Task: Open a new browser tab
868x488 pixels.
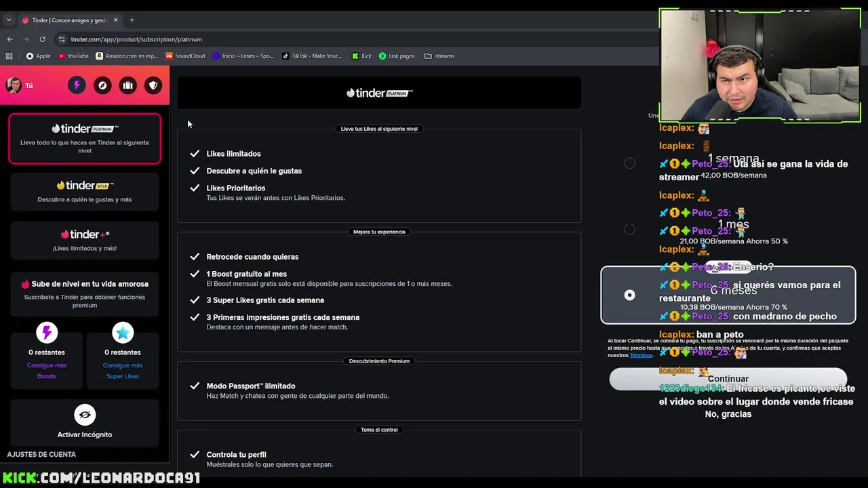Action: tap(132, 20)
